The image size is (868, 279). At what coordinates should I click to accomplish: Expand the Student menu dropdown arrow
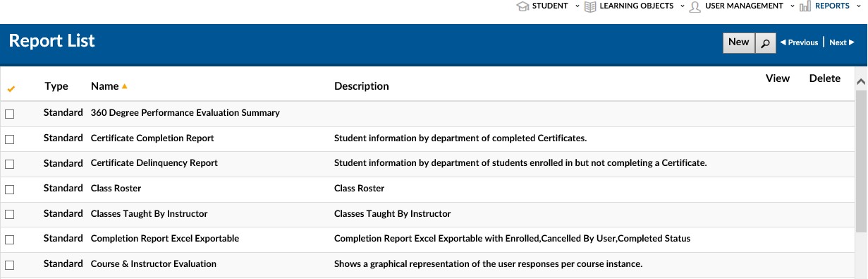[577, 6]
